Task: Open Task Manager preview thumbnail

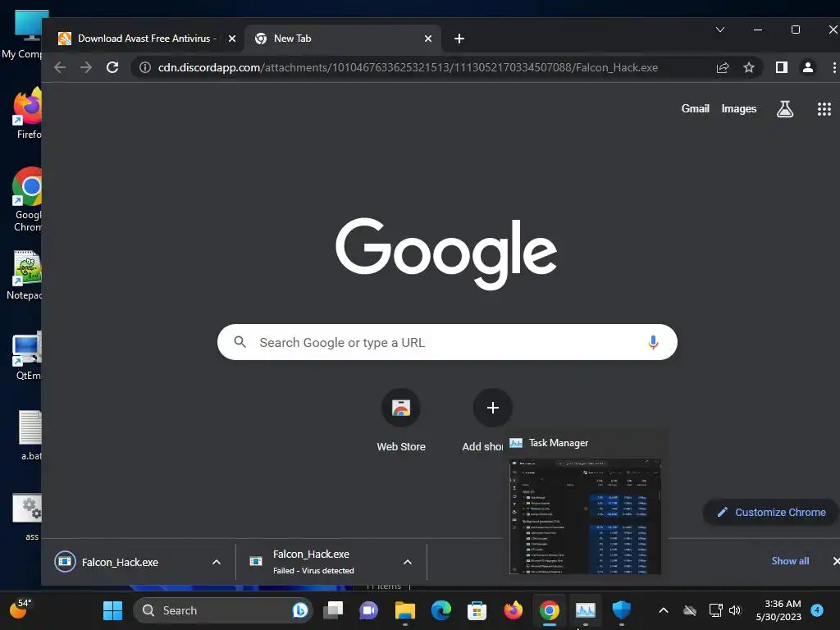Action: click(585, 517)
